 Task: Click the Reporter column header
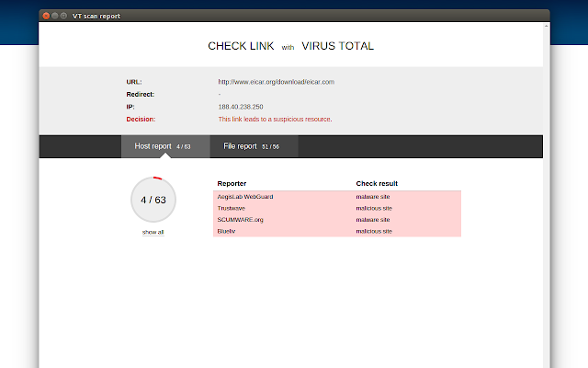pyautogui.click(x=232, y=184)
